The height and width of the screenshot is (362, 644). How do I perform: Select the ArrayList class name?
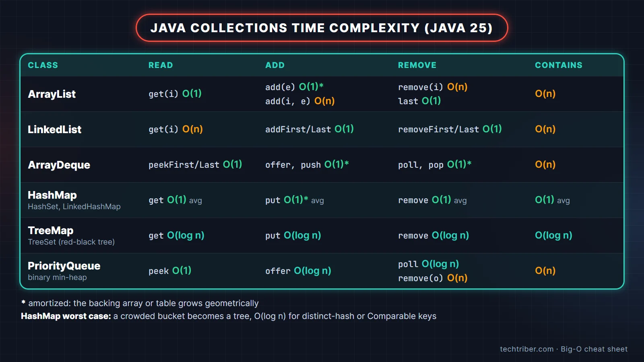(52, 94)
